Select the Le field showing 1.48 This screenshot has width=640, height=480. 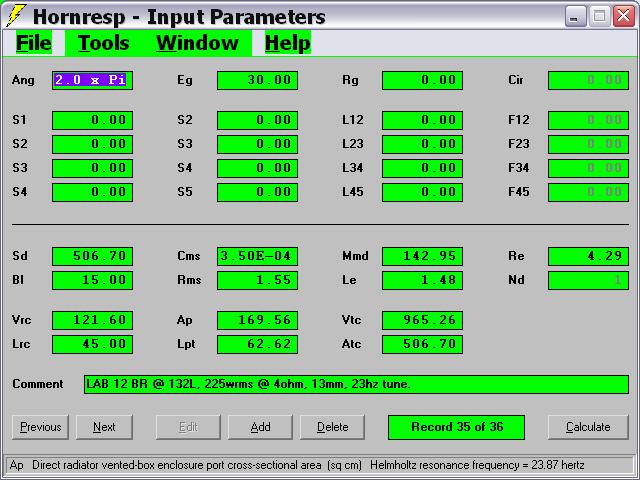(422, 280)
